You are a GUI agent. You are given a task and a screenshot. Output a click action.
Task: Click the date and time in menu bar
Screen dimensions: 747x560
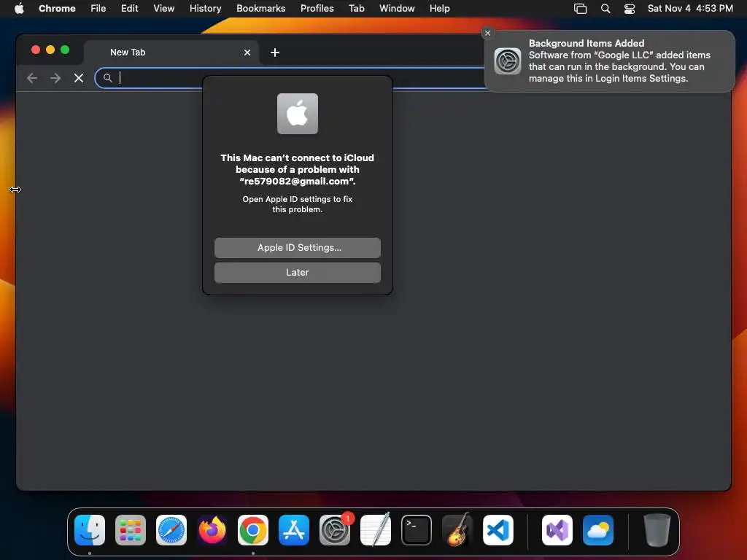tap(690, 8)
